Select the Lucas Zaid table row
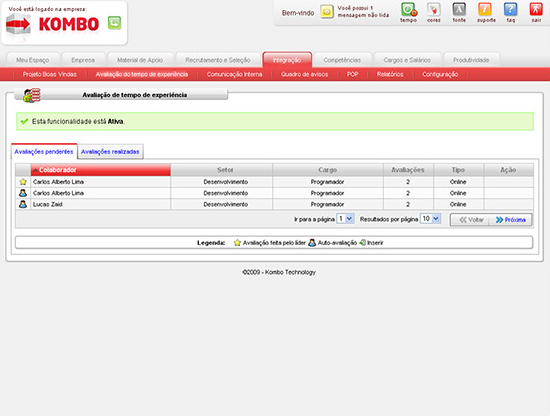Screen dimensions: 550x416 [274, 204]
